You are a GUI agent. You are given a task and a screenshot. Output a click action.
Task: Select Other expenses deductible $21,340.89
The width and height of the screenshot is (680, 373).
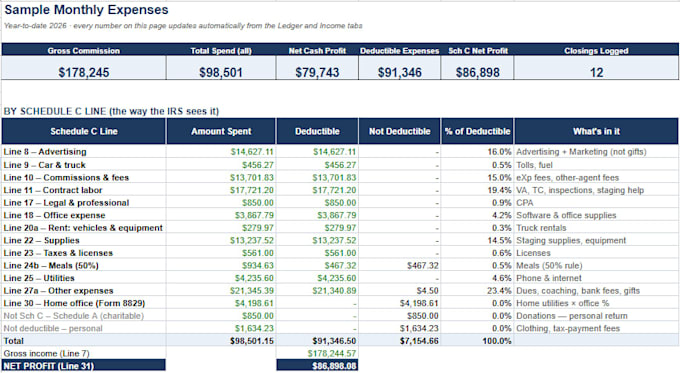pyautogui.click(x=334, y=291)
